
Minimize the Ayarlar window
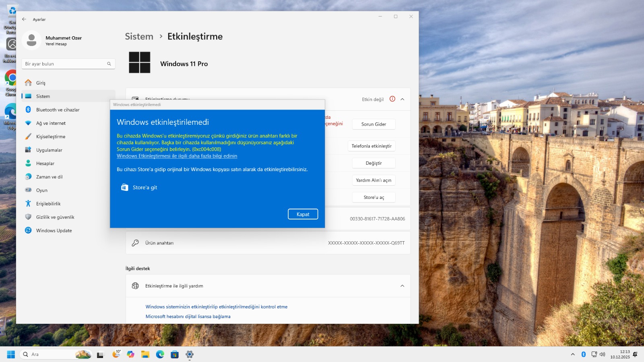click(x=380, y=17)
